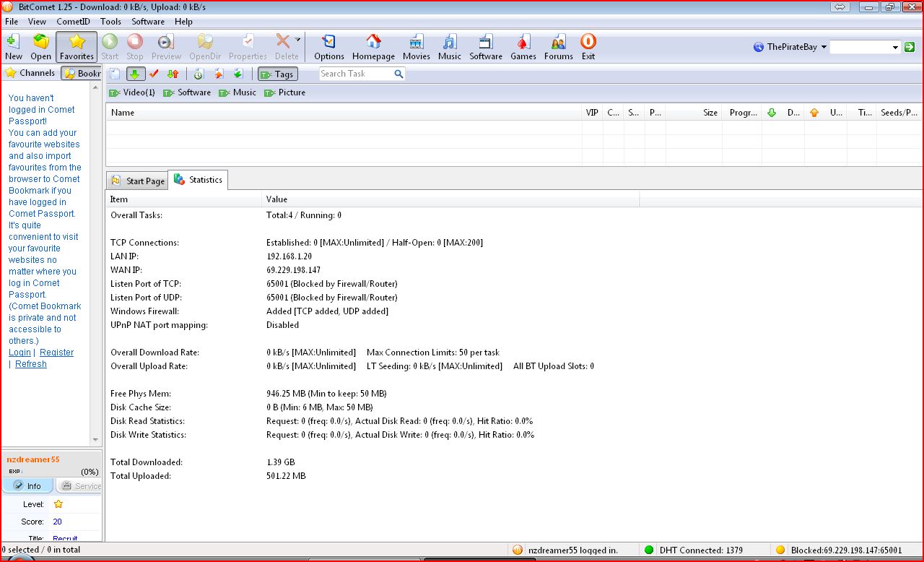Click the Search Task magnifier icon
This screenshot has height=562, width=924.
(x=398, y=74)
